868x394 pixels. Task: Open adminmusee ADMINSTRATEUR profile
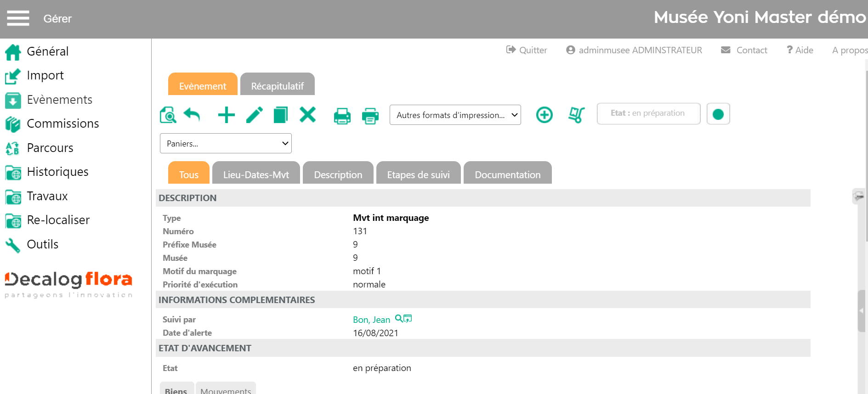(x=634, y=50)
